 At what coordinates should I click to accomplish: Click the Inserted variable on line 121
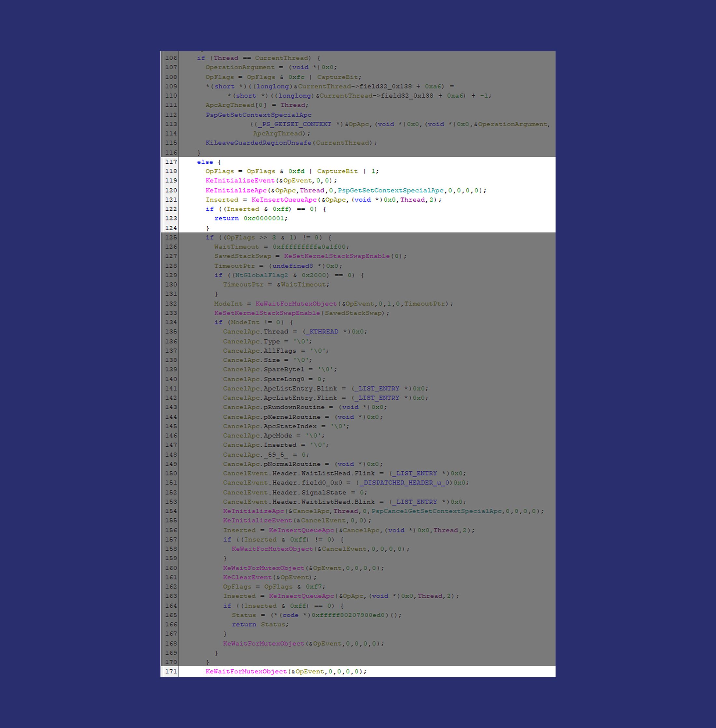[x=222, y=200]
